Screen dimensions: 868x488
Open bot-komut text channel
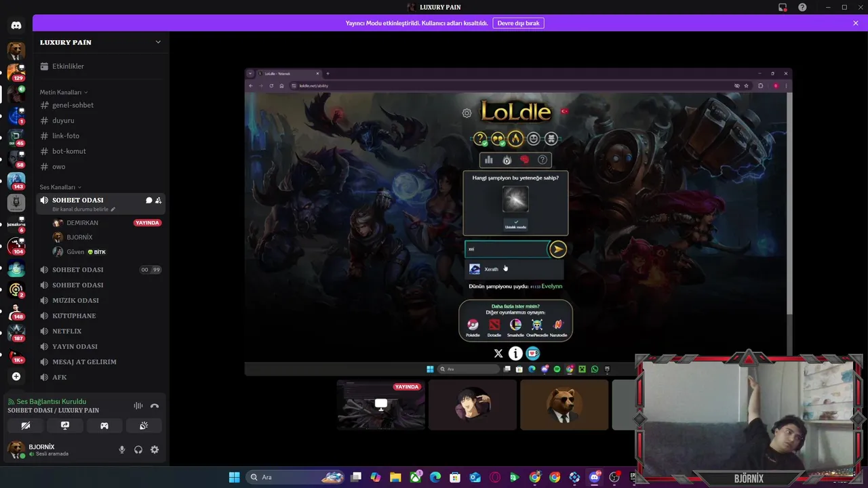point(101,151)
